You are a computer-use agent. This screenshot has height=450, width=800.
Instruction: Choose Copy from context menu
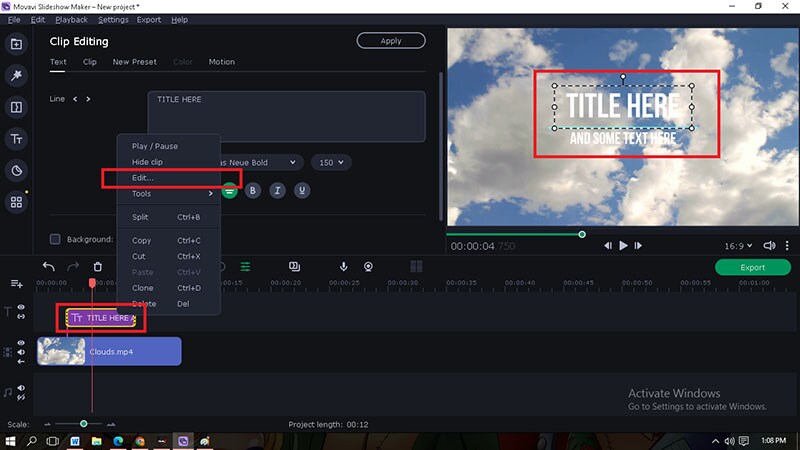169,240
